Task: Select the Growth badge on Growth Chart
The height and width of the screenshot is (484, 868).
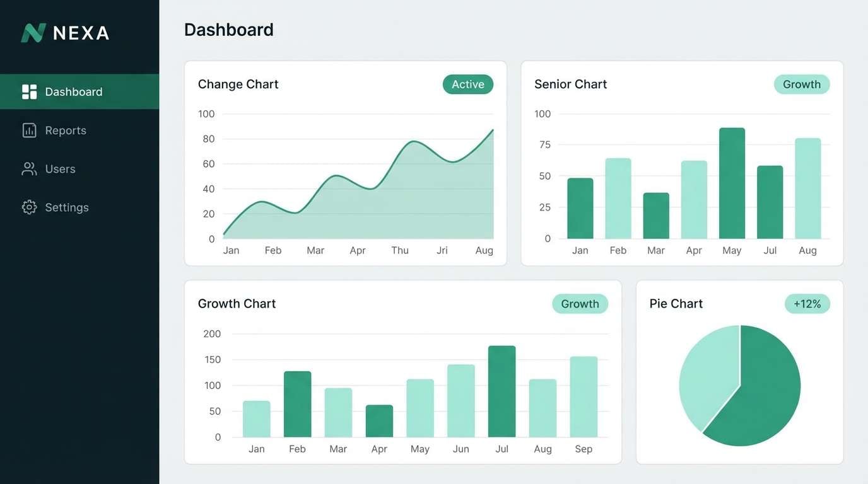Action: pyautogui.click(x=580, y=303)
